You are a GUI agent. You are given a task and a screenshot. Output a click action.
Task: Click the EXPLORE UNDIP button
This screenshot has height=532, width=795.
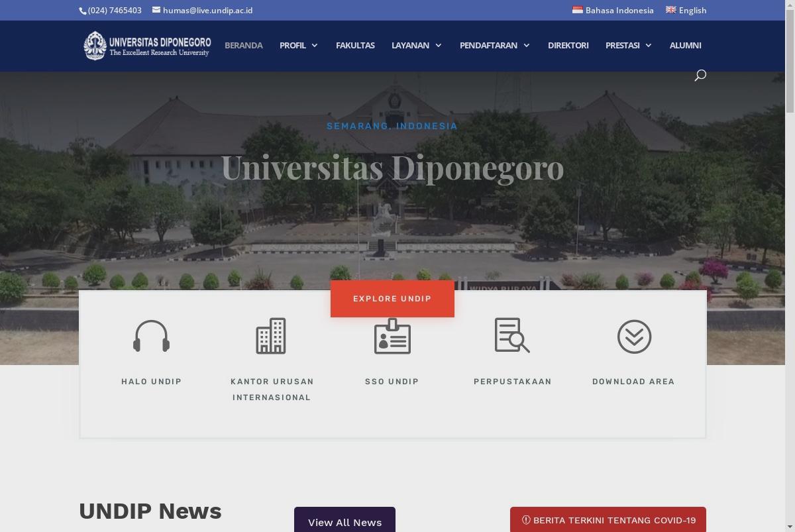392,299
